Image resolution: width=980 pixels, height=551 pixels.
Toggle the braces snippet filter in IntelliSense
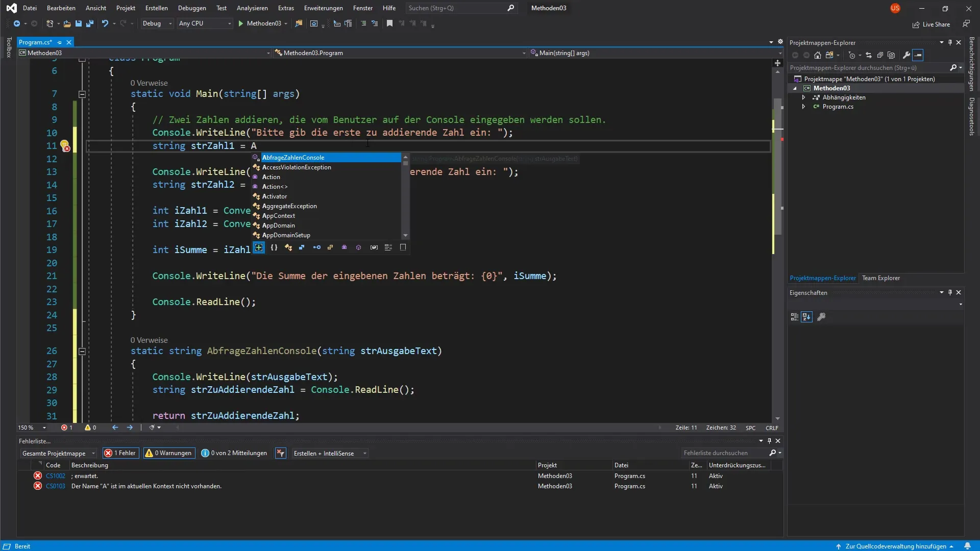pos(274,247)
